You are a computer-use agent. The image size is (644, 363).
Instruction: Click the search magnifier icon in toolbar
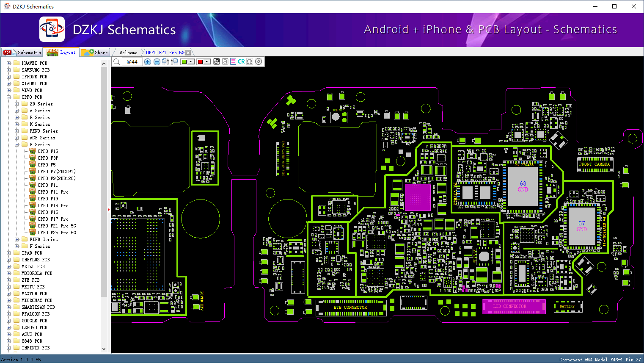click(x=117, y=62)
